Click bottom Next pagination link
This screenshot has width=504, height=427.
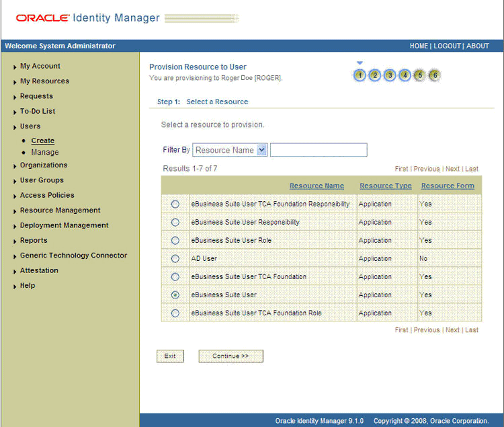pos(452,330)
